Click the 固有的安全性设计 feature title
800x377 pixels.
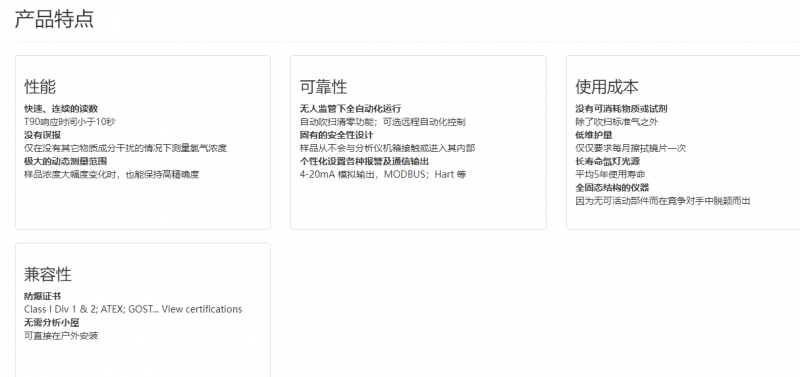pos(336,135)
